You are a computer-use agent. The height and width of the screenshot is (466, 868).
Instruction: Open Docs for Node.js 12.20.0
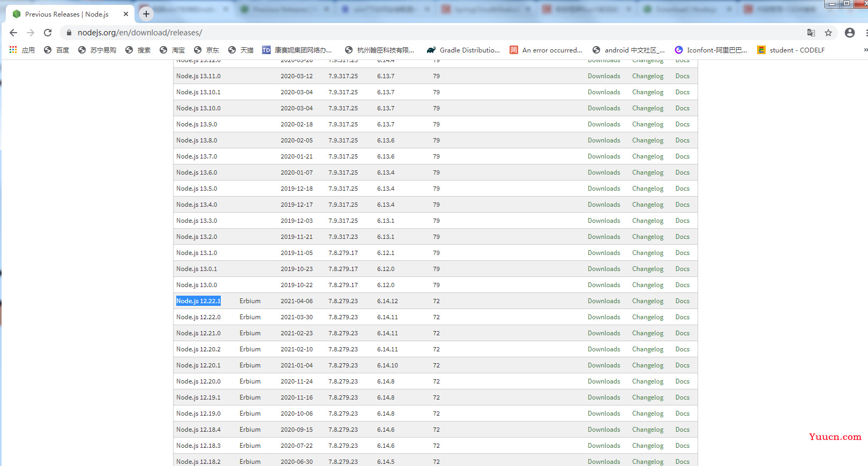[x=683, y=381]
